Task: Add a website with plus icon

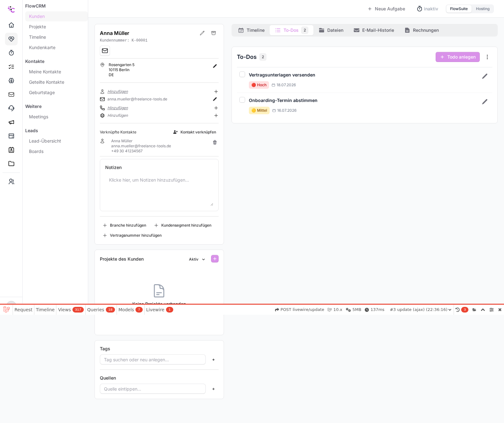Action: (216, 116)
